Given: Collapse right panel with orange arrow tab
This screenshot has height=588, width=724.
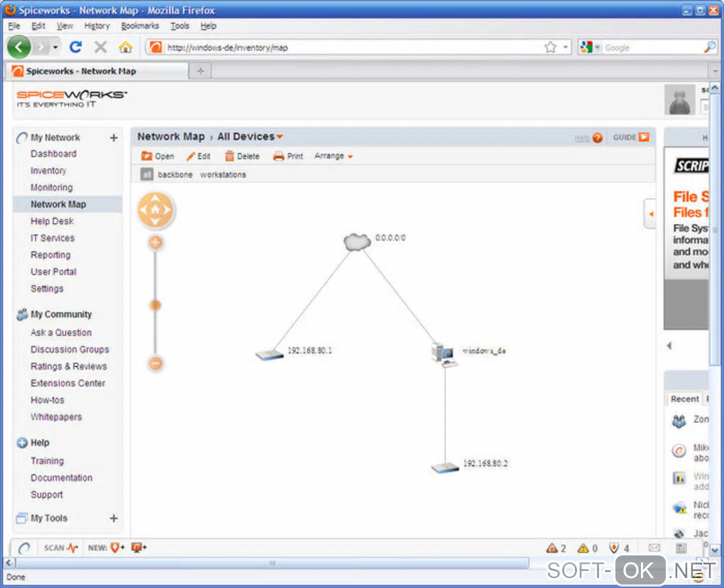Looking at the screenshot, I should click(650, 213).
